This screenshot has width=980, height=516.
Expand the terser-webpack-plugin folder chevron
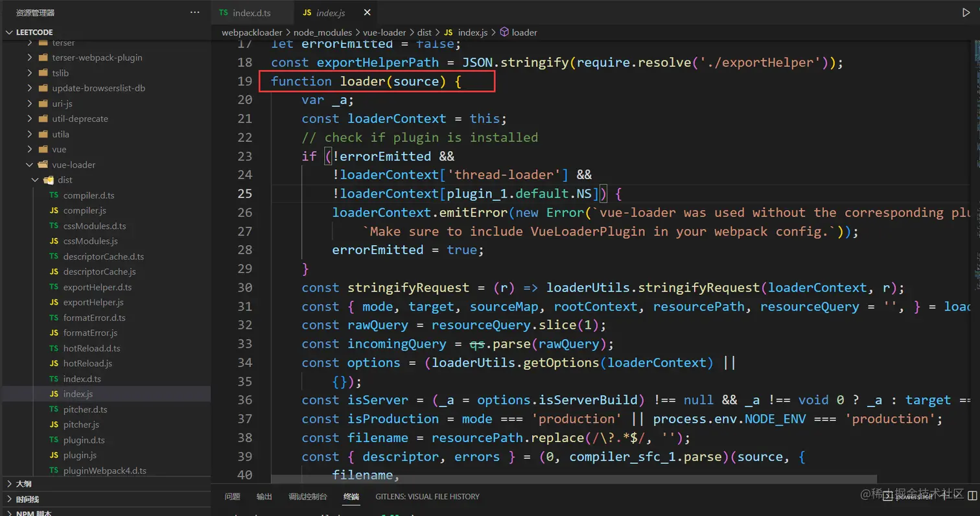pos(30,58)
